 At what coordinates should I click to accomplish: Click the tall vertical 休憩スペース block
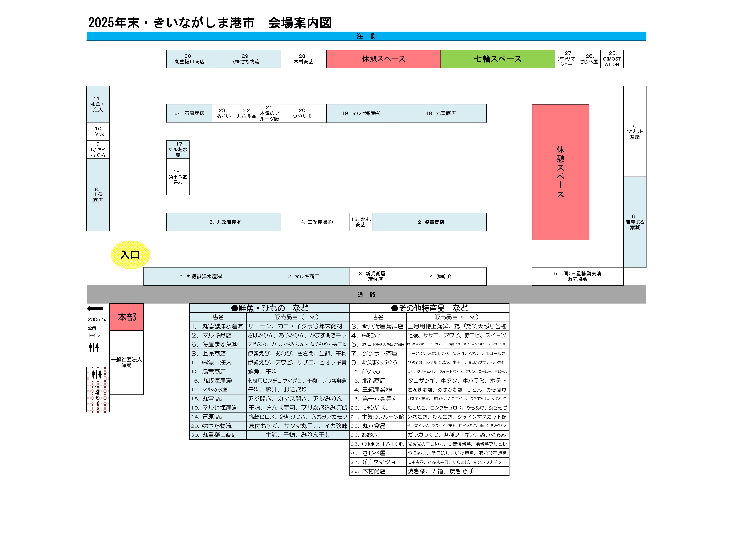click(560, 172)
